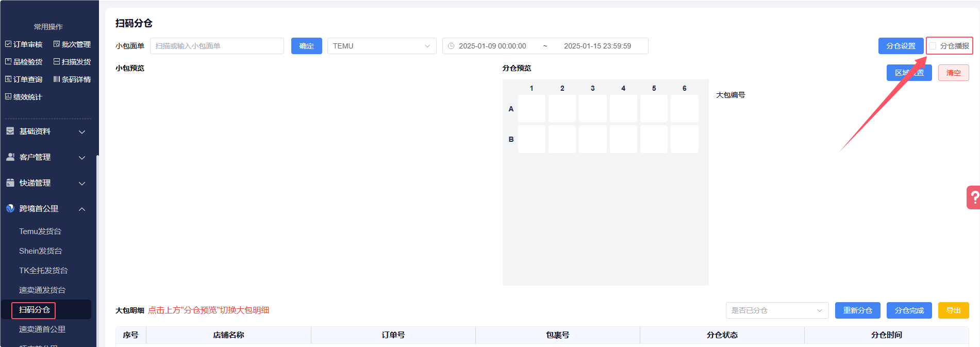The image size is (980, 347).
Task: Expand the 客户管理 menu chevron
Action: pos(82,157)
